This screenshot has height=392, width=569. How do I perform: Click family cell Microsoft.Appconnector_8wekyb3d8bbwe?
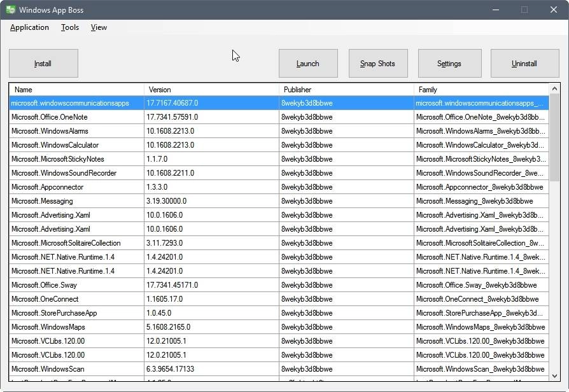click(x=482, y=187)
